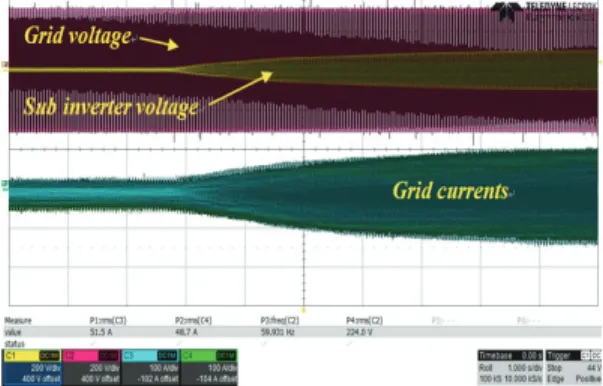Click the value row label
Viewport: 603px width, 386px height.
pyautogui.click(x=13, y=332)
